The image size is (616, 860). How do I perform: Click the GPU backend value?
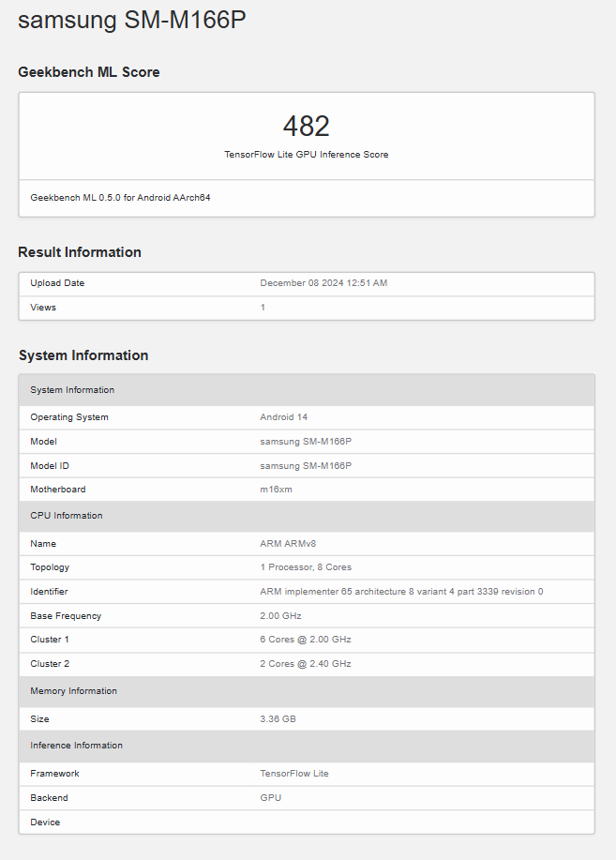[270, 798]
